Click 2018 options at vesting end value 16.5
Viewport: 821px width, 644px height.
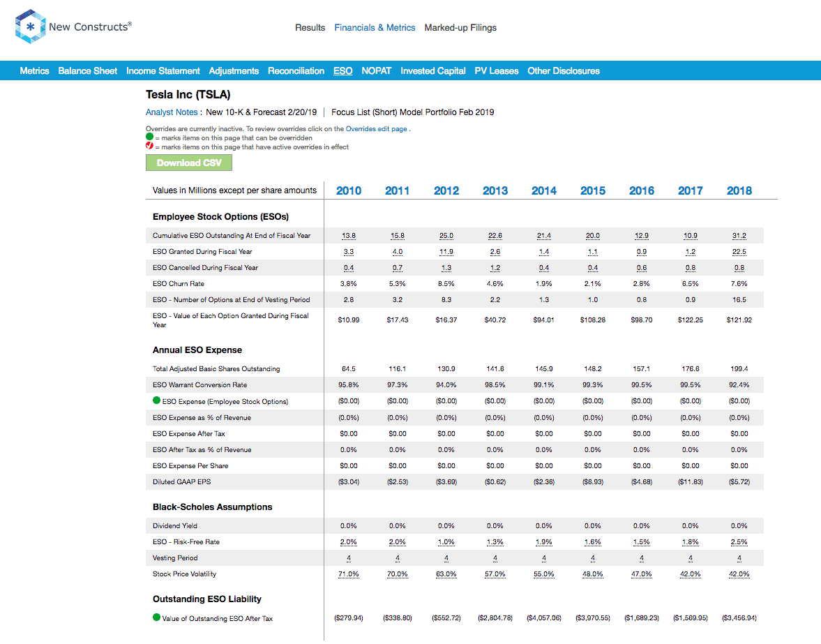point(739,300)
